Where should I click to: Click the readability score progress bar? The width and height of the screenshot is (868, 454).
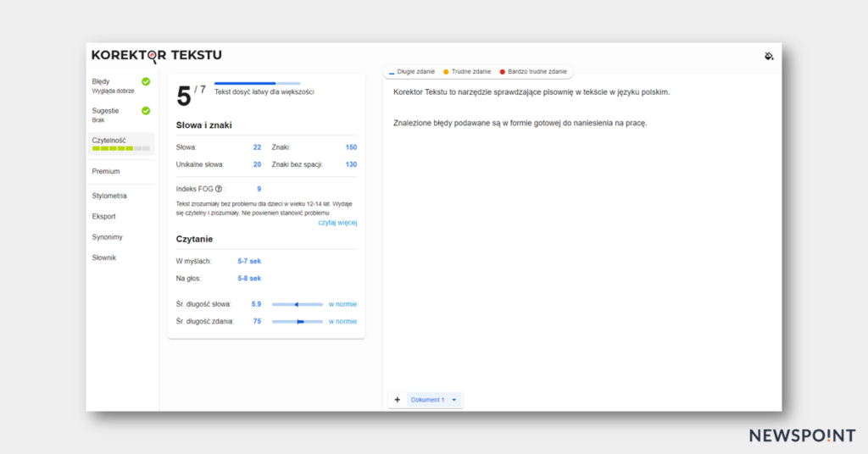[258, 84]
